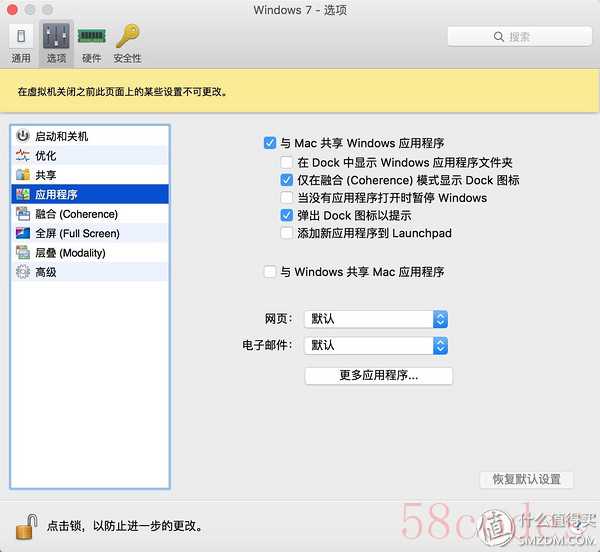Click the 更多应用程序... button
The image size is (600, 552).
tap(378, 376)
